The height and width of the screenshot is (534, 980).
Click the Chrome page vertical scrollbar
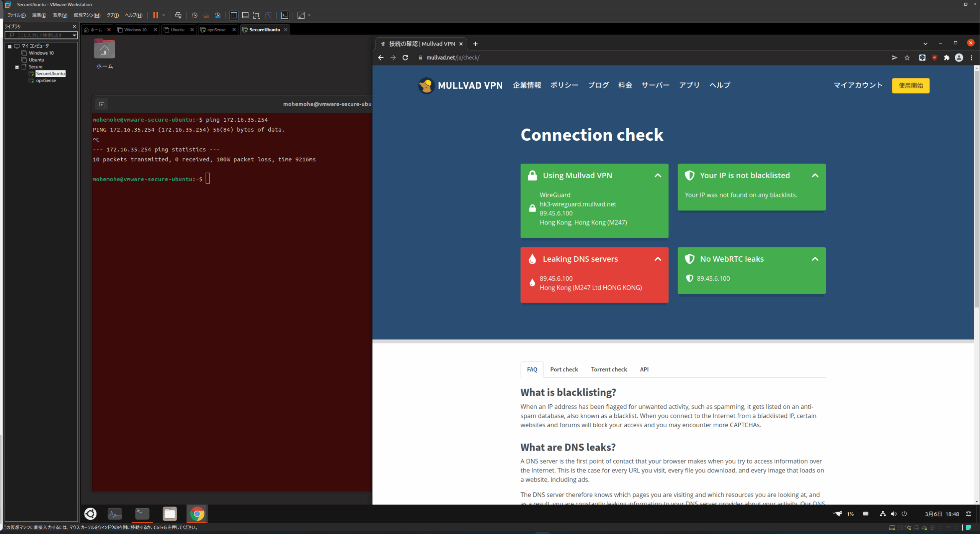point(977,189)
